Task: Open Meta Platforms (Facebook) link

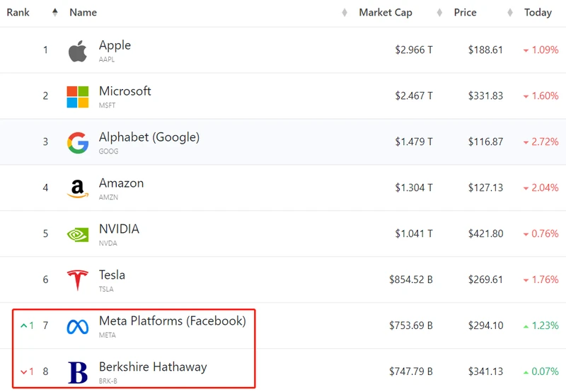Action: 173,321
